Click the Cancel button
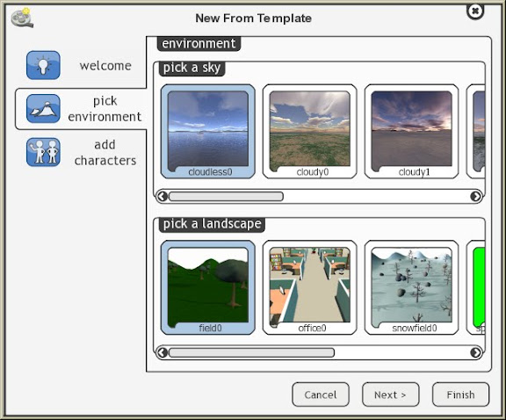The height and width of the screenshot is (420, 506). coord(321,395)
